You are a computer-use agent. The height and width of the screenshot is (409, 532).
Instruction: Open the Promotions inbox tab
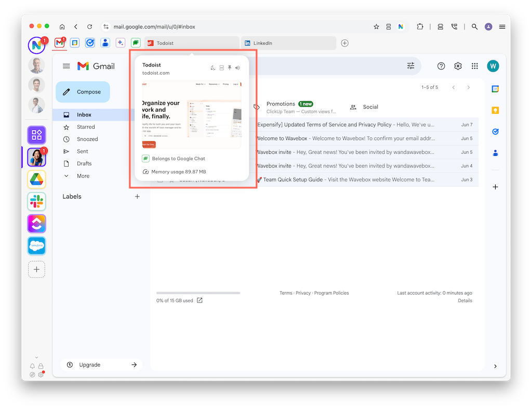tap(295, 107)
